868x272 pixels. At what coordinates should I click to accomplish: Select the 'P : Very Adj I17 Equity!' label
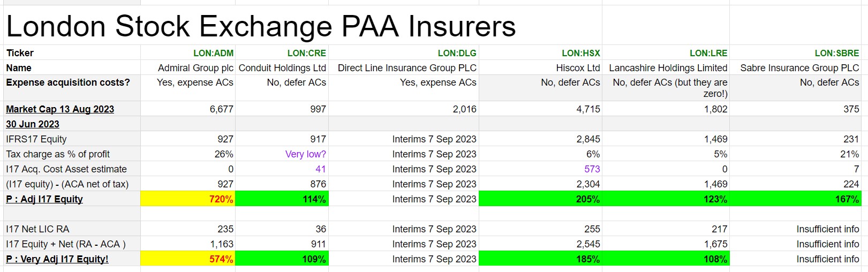tap(57, 259)
